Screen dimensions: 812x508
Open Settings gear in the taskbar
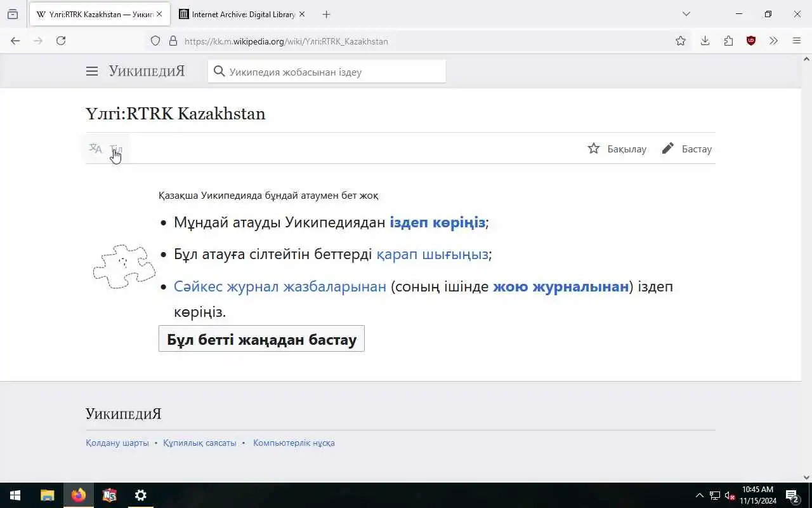pyautogui.click(x=141, y=495)
